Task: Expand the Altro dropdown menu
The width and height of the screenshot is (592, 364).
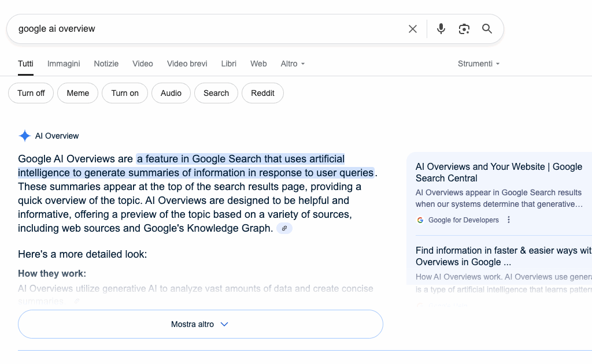Action: pos(293,64)
